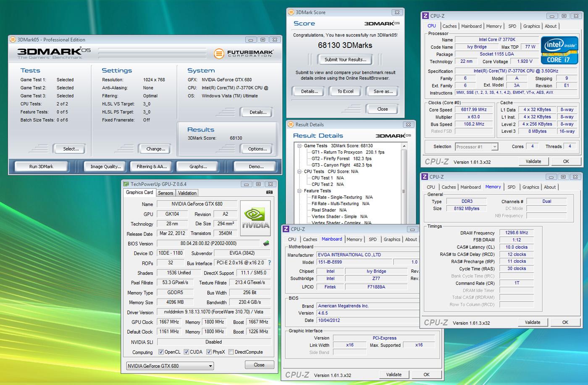Click Save as button in Score window
This screenshot has width=588, height=385.
coord(383,91)
